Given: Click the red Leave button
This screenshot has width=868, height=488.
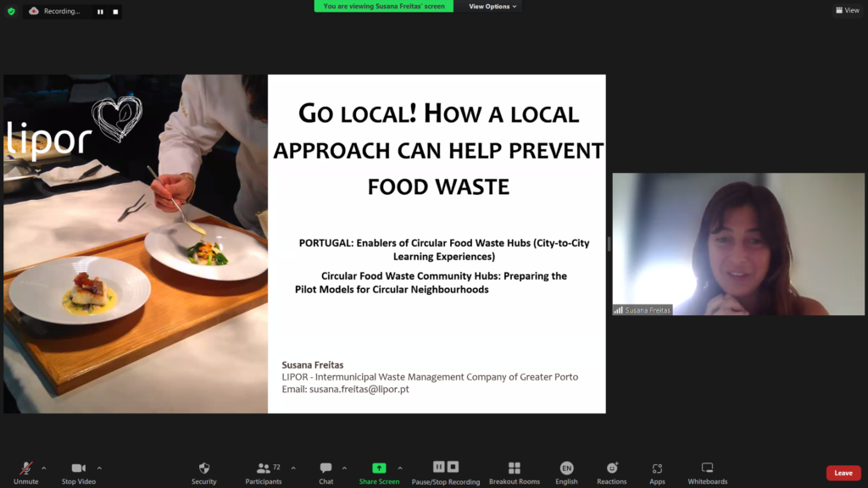Looking at the screenshot, I should 843,473.
